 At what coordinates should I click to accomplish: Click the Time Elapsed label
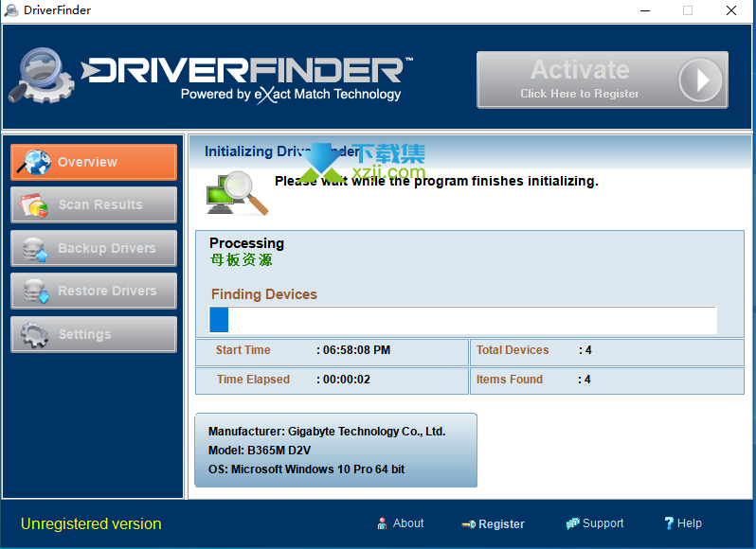(x=253, y=380)
